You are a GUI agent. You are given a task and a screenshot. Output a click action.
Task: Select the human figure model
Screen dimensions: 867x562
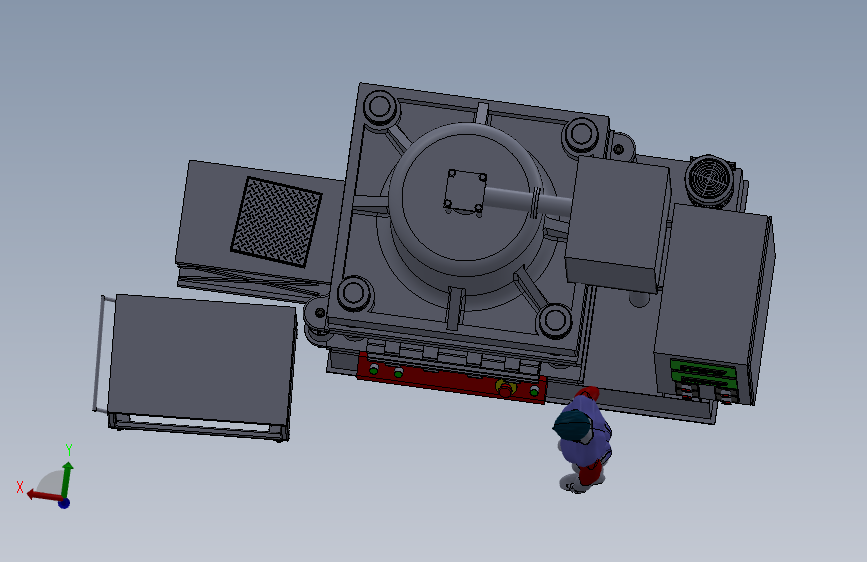point(582,440)
